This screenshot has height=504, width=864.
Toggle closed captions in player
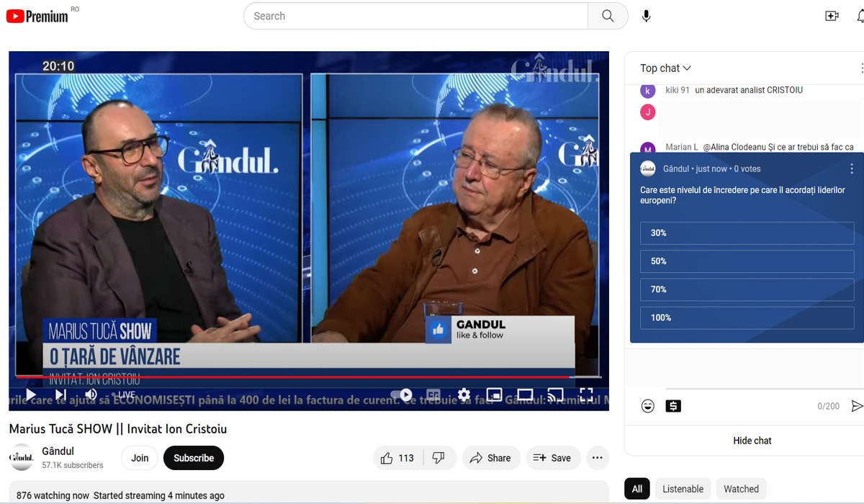point(433,395)
